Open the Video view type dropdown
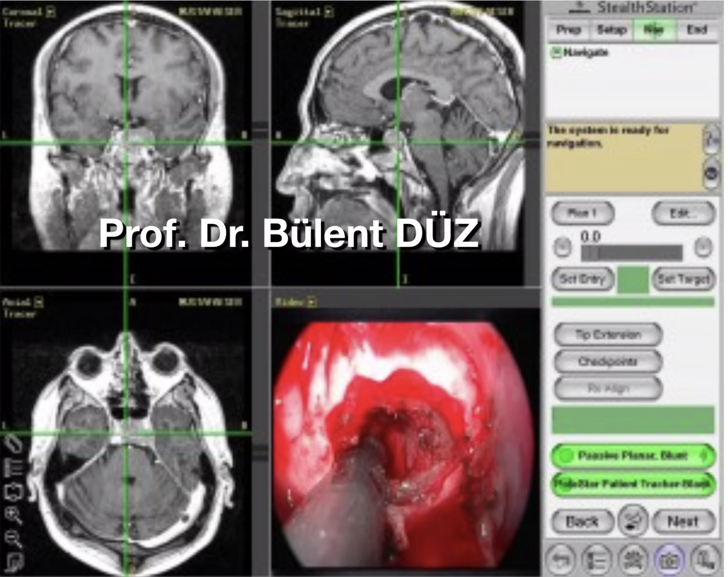Image resolution: width=728 pixels, height=577 pixels. click(312, 302)
